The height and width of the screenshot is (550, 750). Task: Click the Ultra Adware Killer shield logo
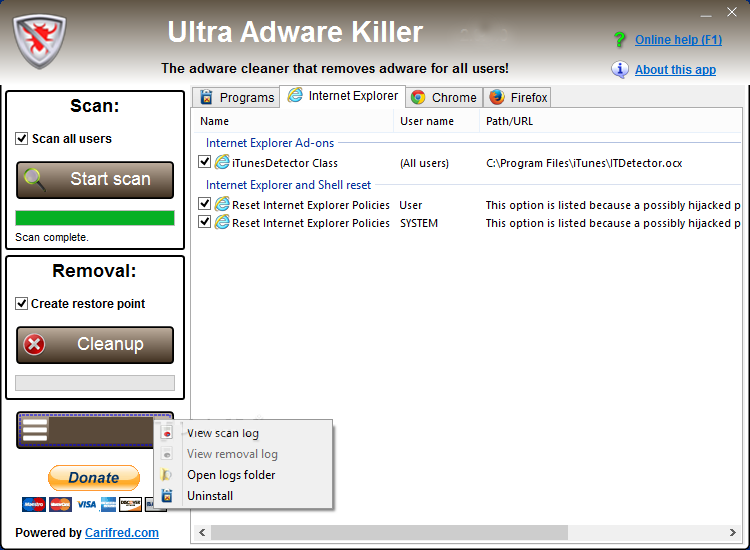pyautogui.click(x=40, y=41)
